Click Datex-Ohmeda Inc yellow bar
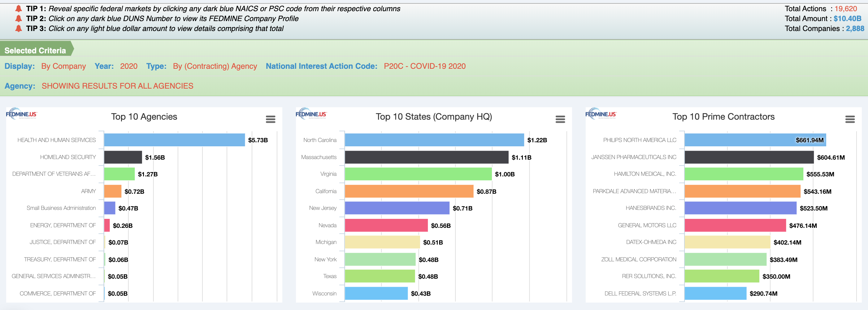This screenshot has height=310, width=868. point(727,242)
